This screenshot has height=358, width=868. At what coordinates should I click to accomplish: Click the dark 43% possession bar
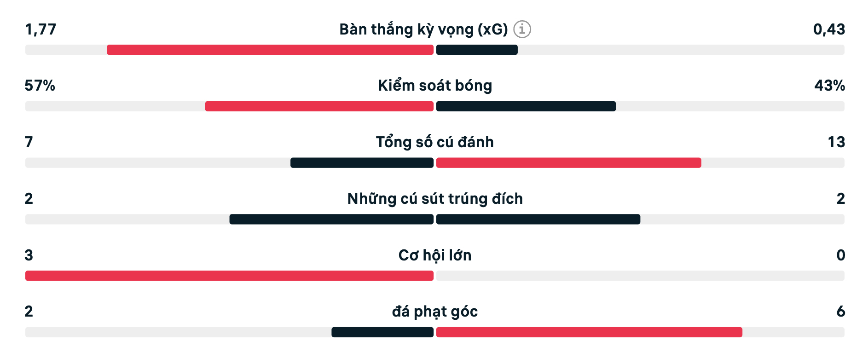coord(526,106)
